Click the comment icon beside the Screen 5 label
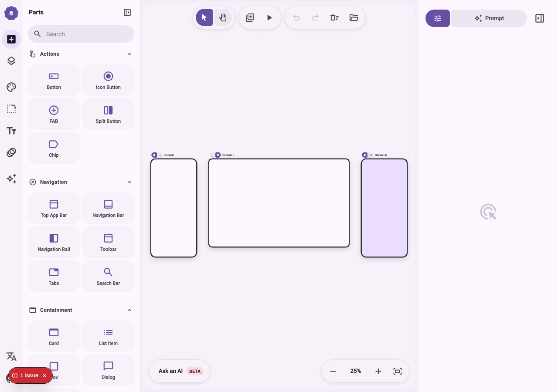The height and width of the screenshot is (392, 558). [218, 155]
